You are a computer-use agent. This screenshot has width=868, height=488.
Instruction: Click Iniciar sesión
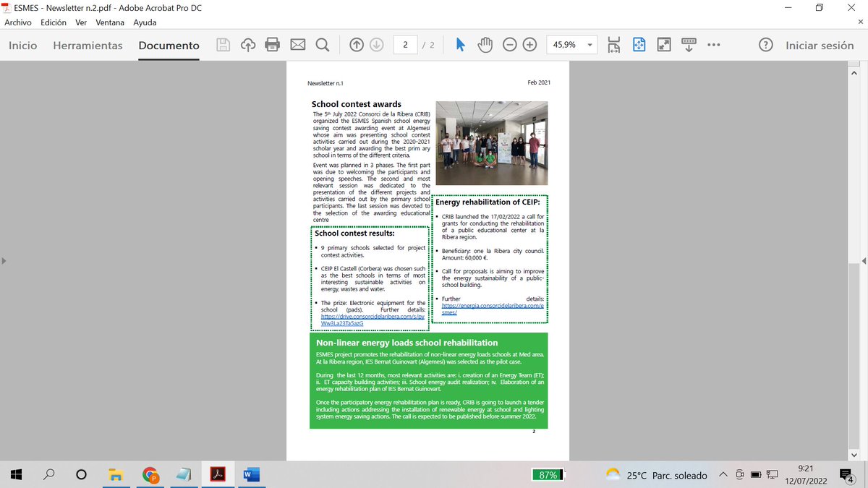point(820,45)
